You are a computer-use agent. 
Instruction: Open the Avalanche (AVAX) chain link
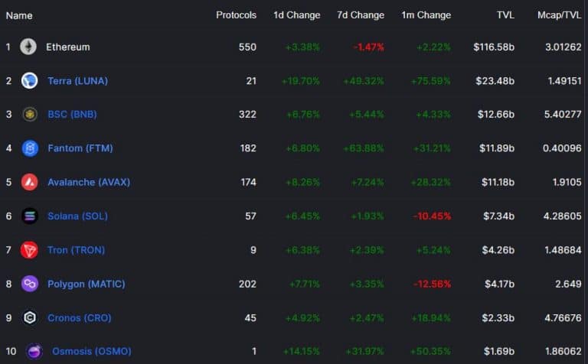click(x=89, y=182)
